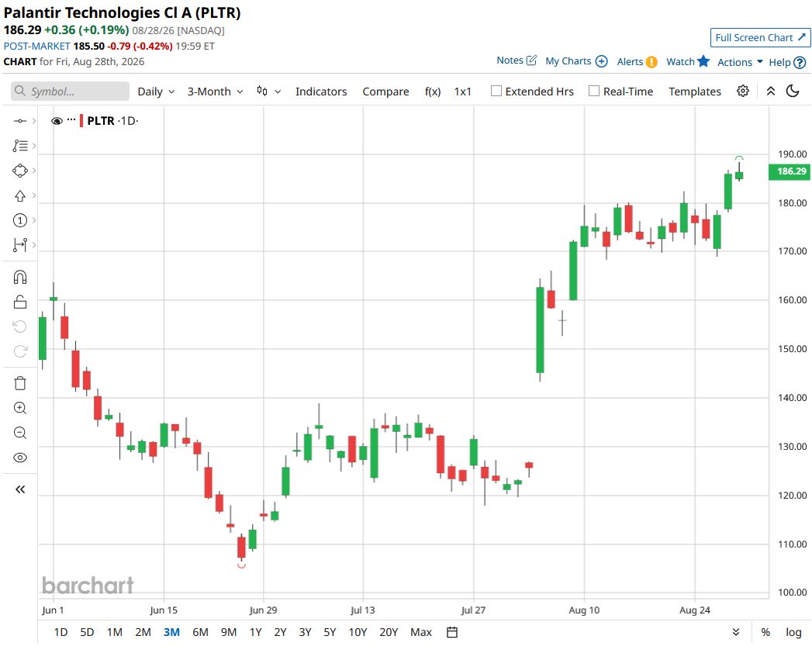Expand the Actions dropdown menu
The height and width of the screenshot is (660, 812).
740,62
